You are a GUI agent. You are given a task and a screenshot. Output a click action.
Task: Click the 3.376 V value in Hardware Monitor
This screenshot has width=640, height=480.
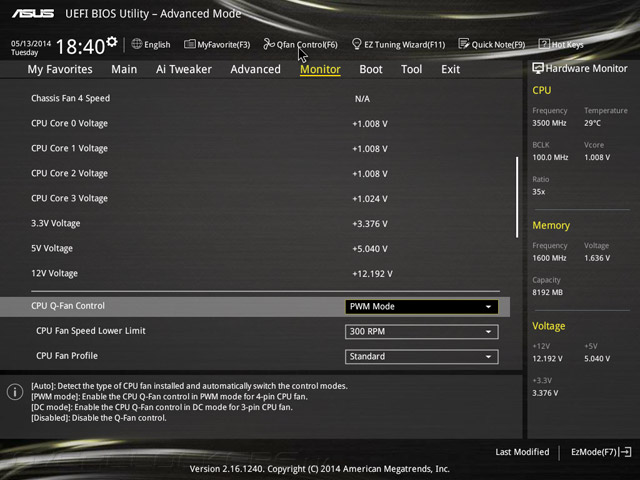pos(545,393)
